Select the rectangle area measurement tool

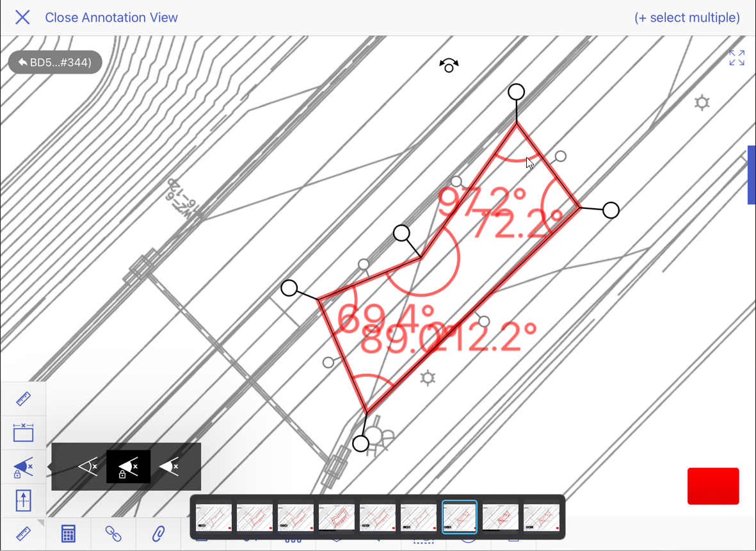click(x=24, y=432)
